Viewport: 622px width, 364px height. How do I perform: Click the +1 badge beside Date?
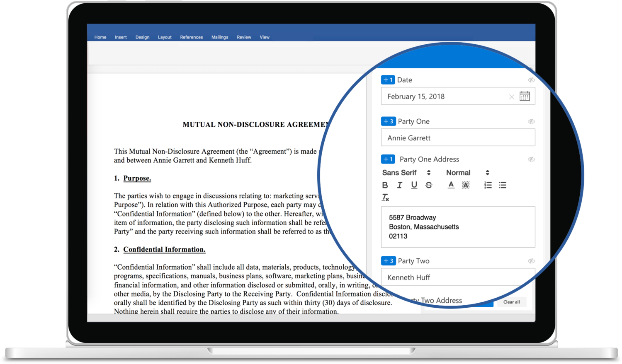pos(388,80)
